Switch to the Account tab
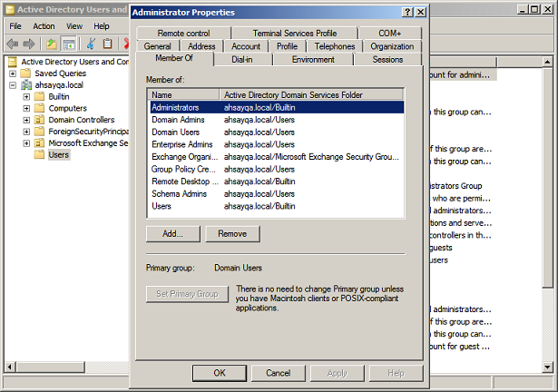This screenshot has width=558, height=392. [246, 46]
